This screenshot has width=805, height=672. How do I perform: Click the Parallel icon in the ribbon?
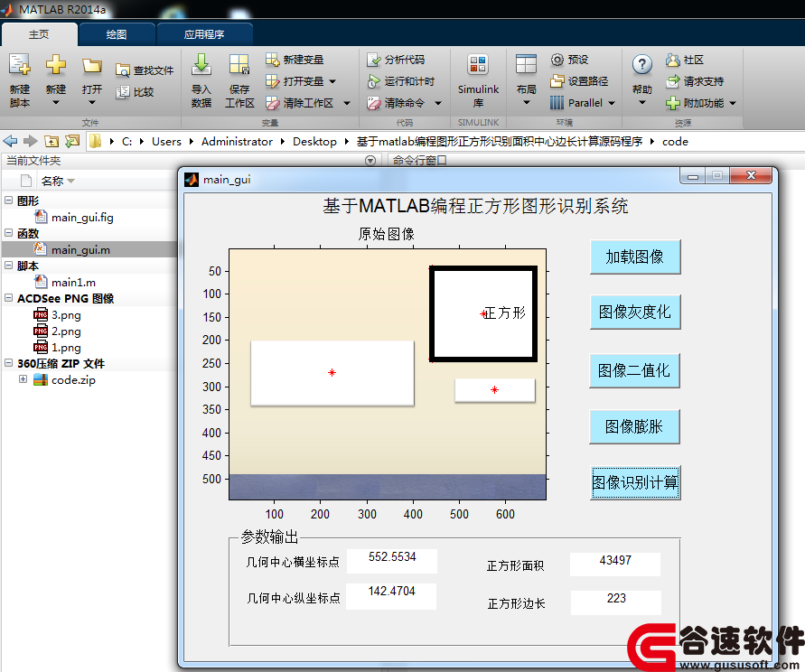coord(557,103)
